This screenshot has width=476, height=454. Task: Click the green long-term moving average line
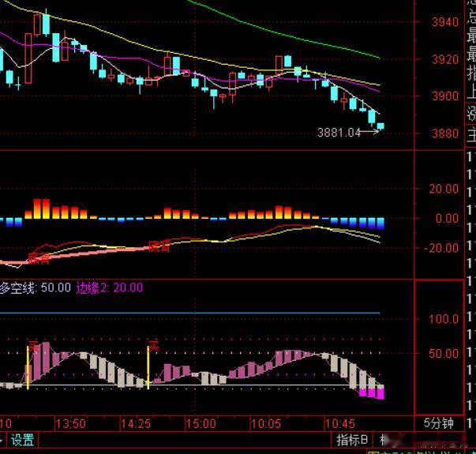point(285,36)
